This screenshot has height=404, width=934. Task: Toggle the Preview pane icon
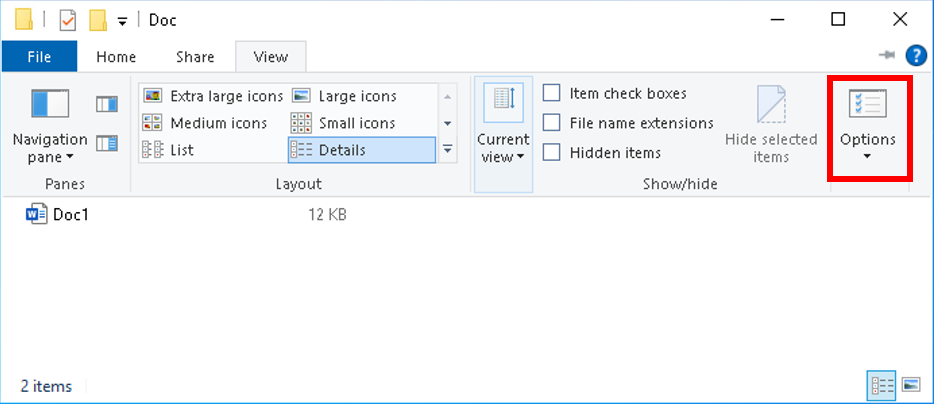click(x=107, y=104)
